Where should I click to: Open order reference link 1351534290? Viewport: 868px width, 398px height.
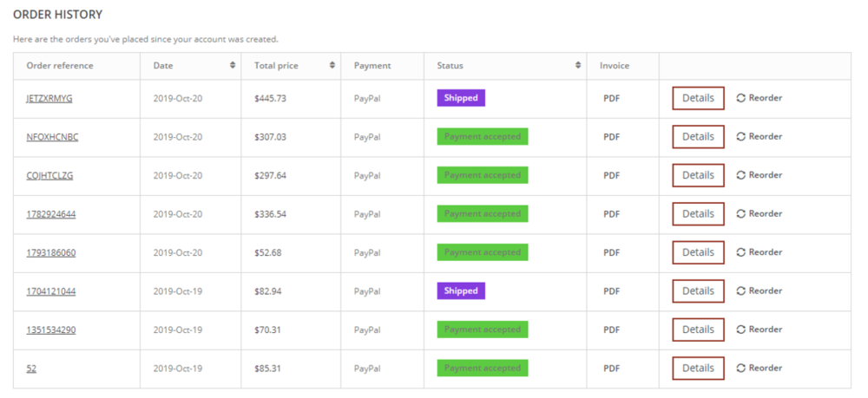pyautogui.click(x=50, y=329)
